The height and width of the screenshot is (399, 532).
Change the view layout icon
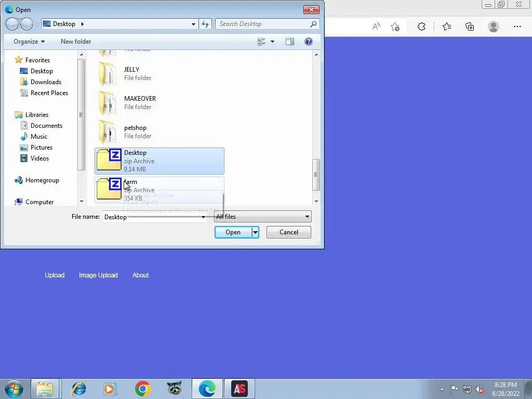point(261,42)
